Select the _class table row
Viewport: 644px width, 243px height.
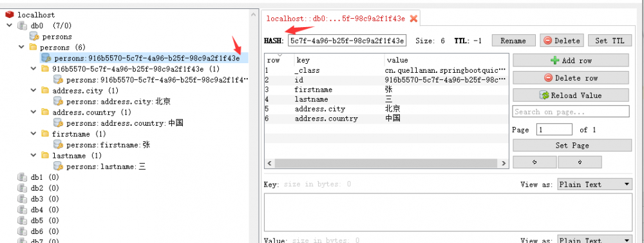click(x=386, y=70)
